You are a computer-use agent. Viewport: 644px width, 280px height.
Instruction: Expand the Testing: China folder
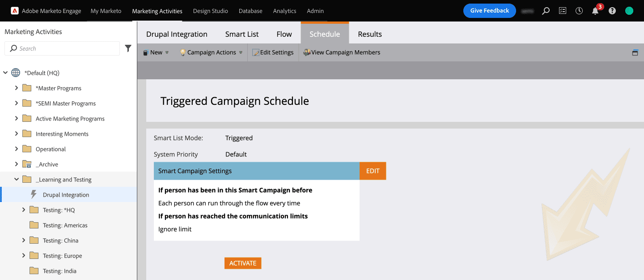coord(24,241)
